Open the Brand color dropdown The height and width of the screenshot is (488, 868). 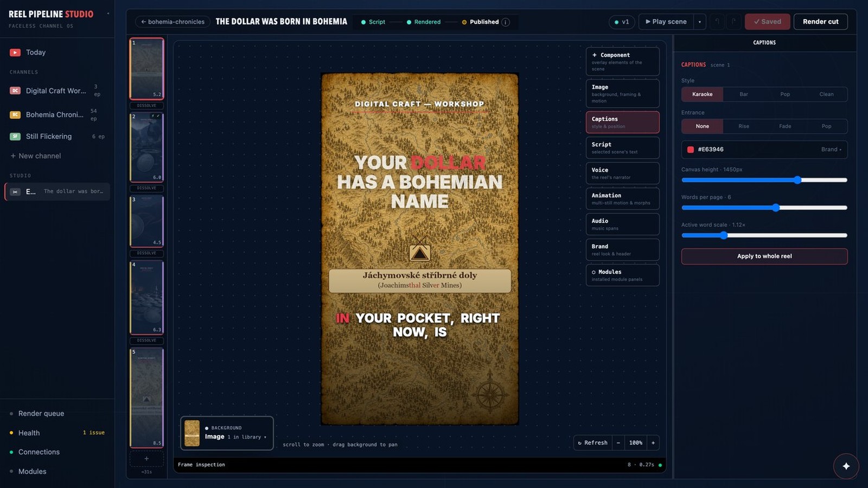coord(831,150)
